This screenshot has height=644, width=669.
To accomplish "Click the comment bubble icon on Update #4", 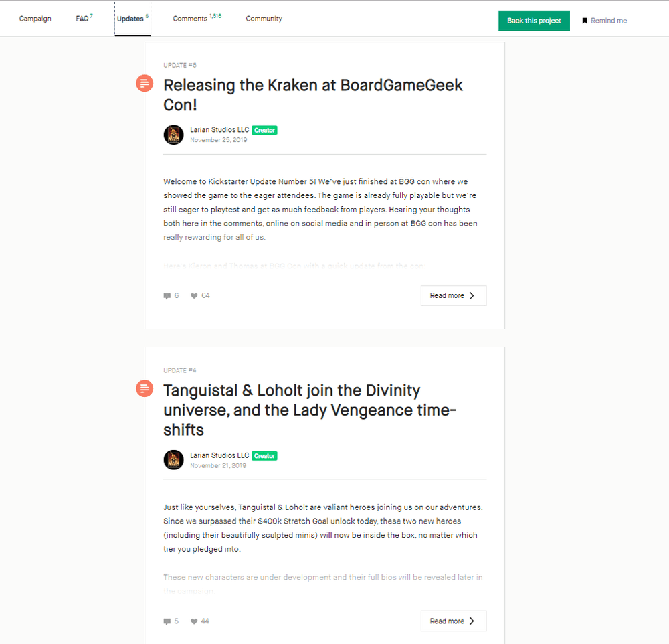I will coord(167,621).
